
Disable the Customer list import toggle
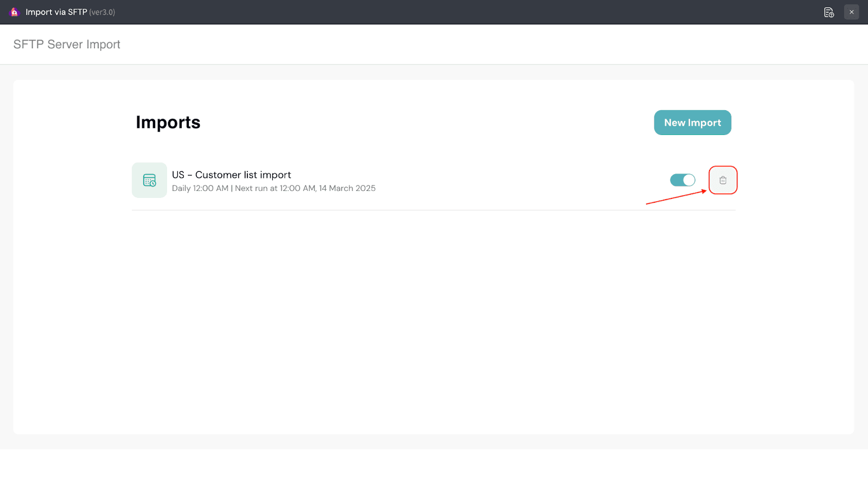click(682, 180)
